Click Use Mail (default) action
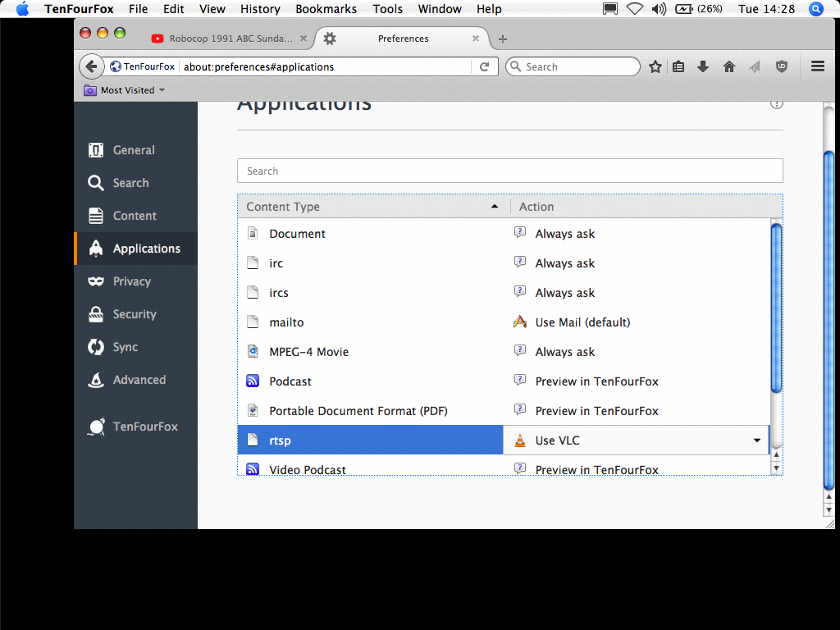 point(583,322)
